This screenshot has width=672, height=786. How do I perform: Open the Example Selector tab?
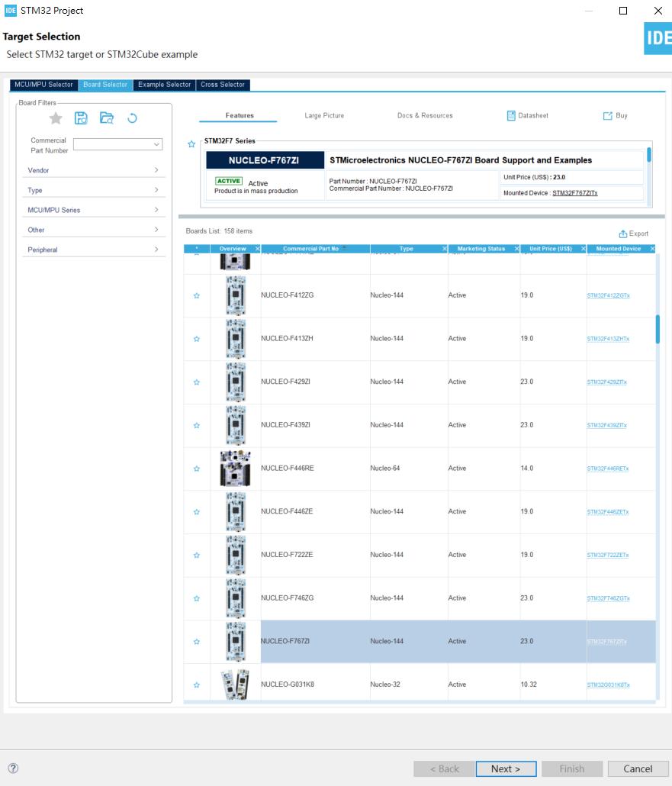164,85
